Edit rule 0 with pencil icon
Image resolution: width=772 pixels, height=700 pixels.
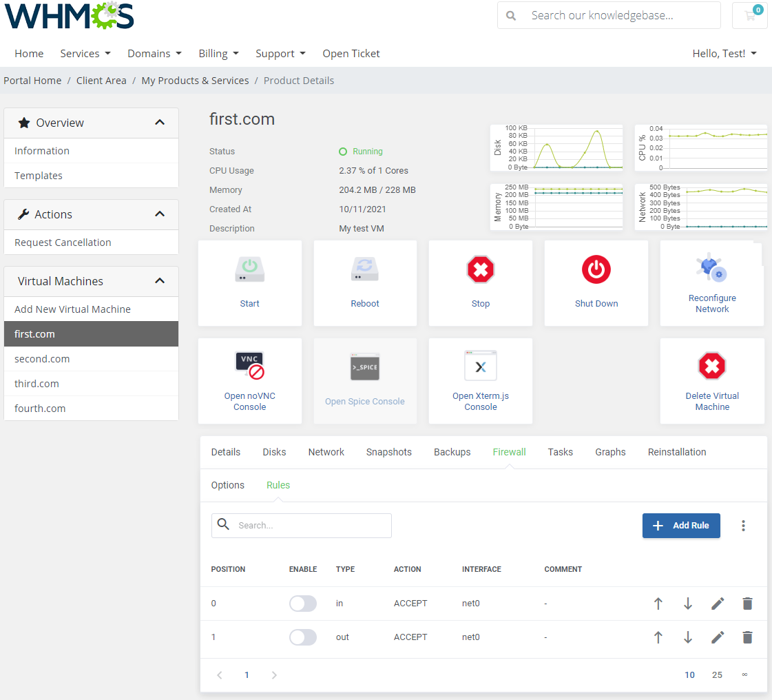(718, 604)
